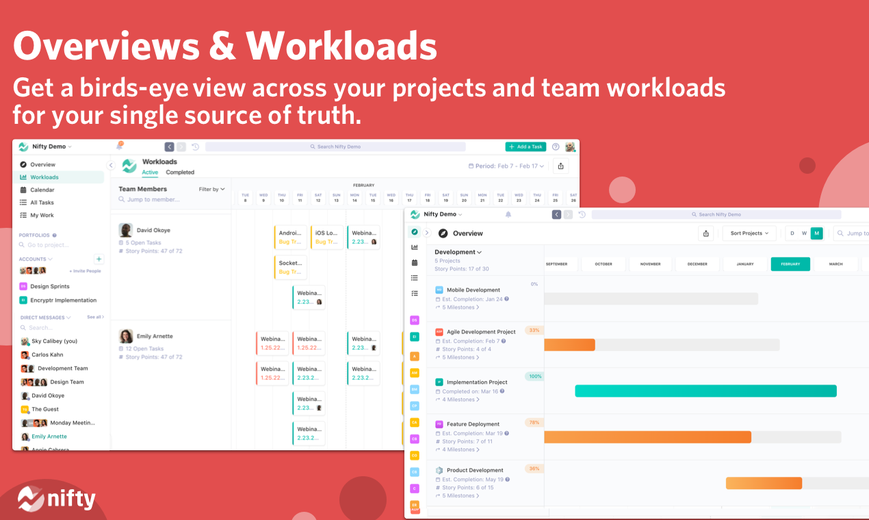
Task: Switch timeline to Day view (D)
Action: [x=792, y=233]
